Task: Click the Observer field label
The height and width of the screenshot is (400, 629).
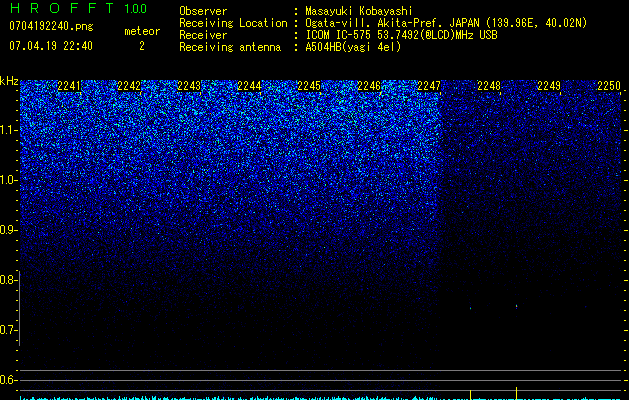Action: click(203, 11)
